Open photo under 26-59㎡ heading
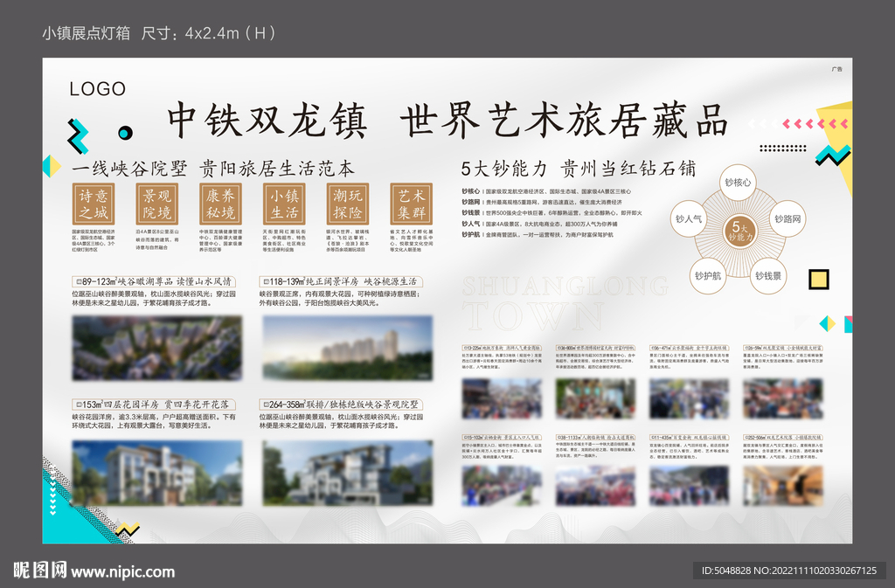This screenshot has height=588, width=895. tap(782, 398)
